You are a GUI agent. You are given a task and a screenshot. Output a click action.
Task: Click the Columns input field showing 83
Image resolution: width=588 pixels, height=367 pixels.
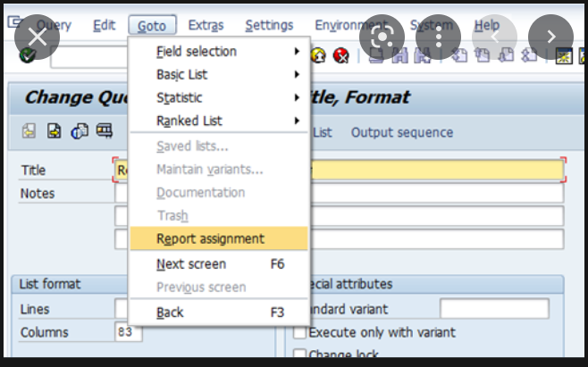pos(129,332)
